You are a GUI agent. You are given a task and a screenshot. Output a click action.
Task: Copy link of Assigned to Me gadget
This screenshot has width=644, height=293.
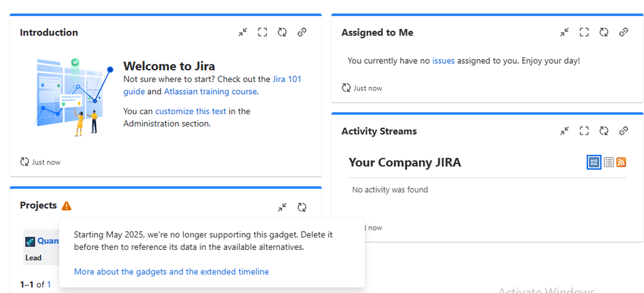pyautogui.click(x=623, y=32)
